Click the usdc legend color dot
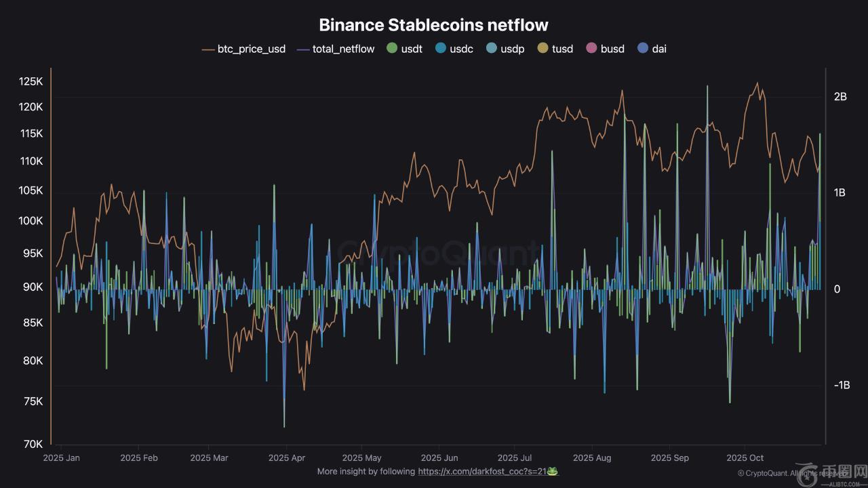This screenshot has width=868, height=488. point(441,48)
